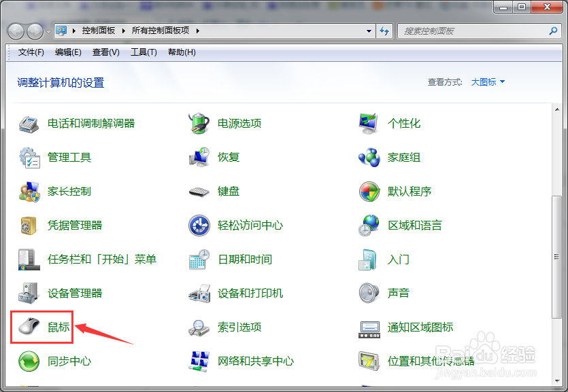The image size is (568, 392).
Task: Click the Forward navigation button
Action: 35,32
